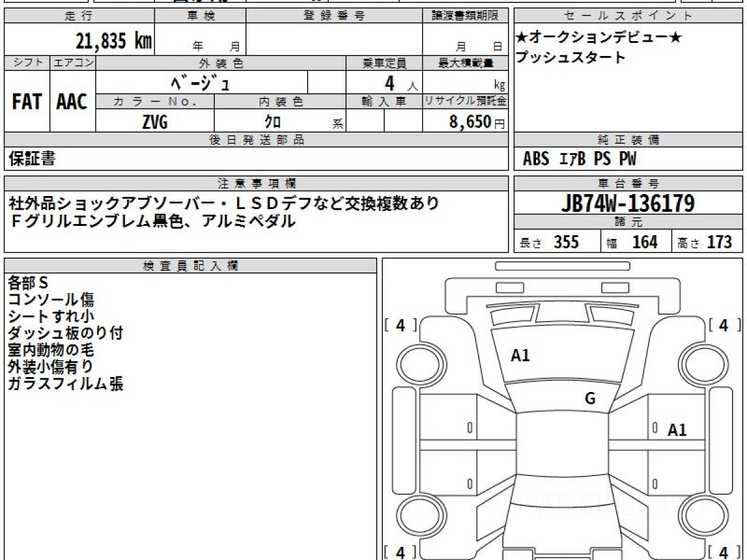Click the シフト header cell
Viewport: 747px width, 560px height.
27,63
